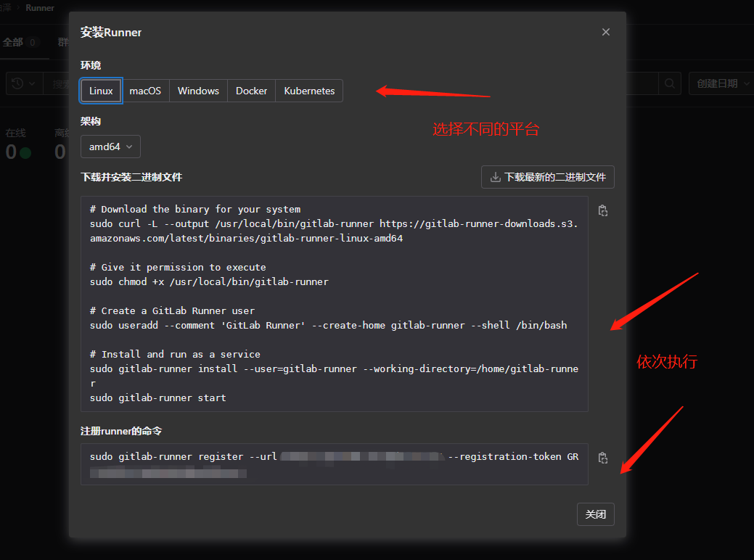This screenshot has height=560, width=754.
Task: Click the 下载最新的二进制文件 button
Action: (548, 178)
